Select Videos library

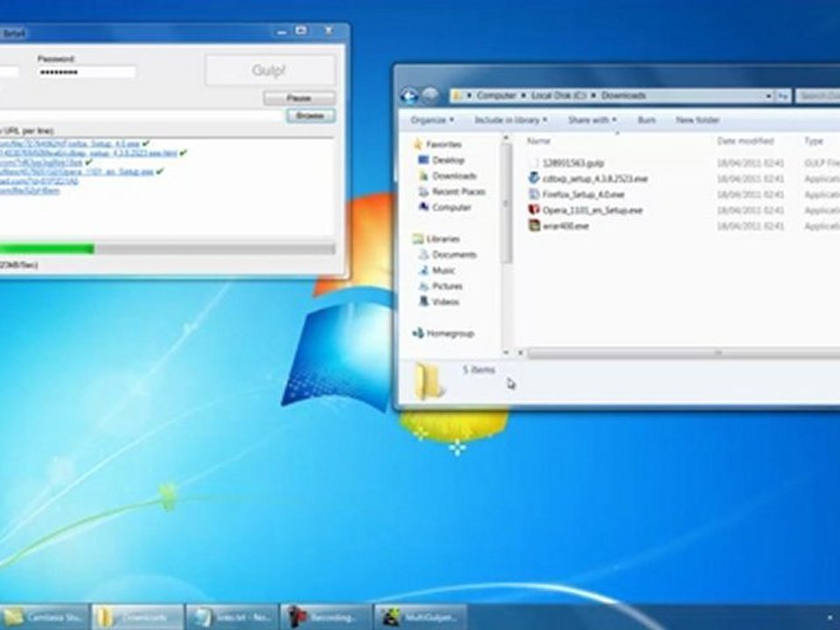[x=445, y=302]
